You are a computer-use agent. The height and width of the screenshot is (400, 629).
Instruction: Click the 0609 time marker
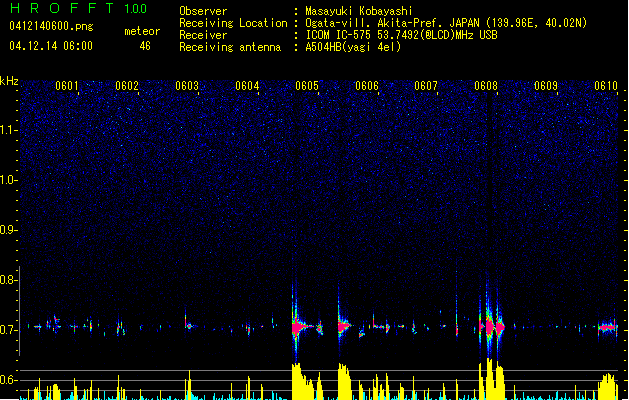546,86
